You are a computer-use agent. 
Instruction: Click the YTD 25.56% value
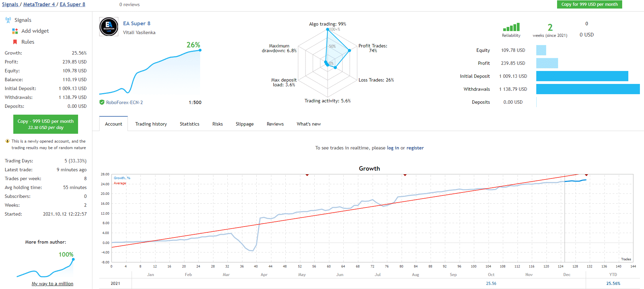point(613,283)
